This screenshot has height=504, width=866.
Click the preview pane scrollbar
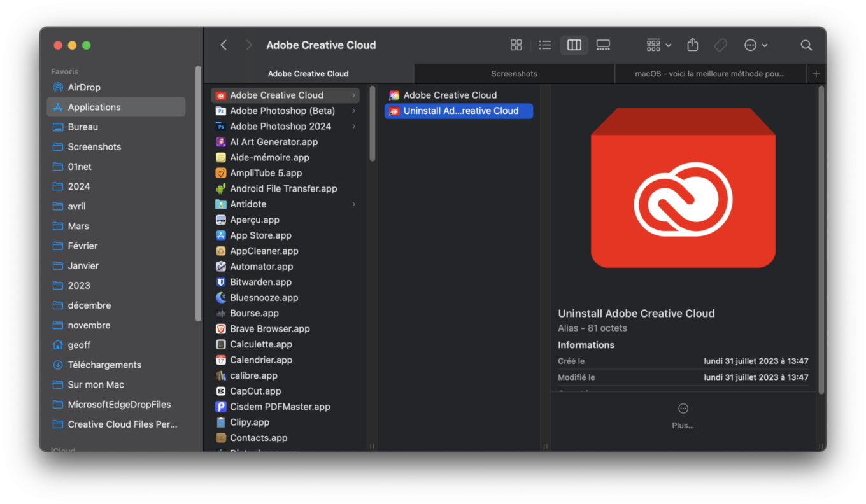point(821,240)
